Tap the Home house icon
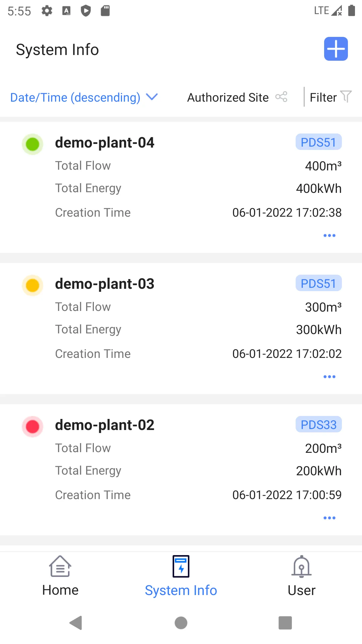Viewport: 362px width, 644px height. (x=60, y=566)
